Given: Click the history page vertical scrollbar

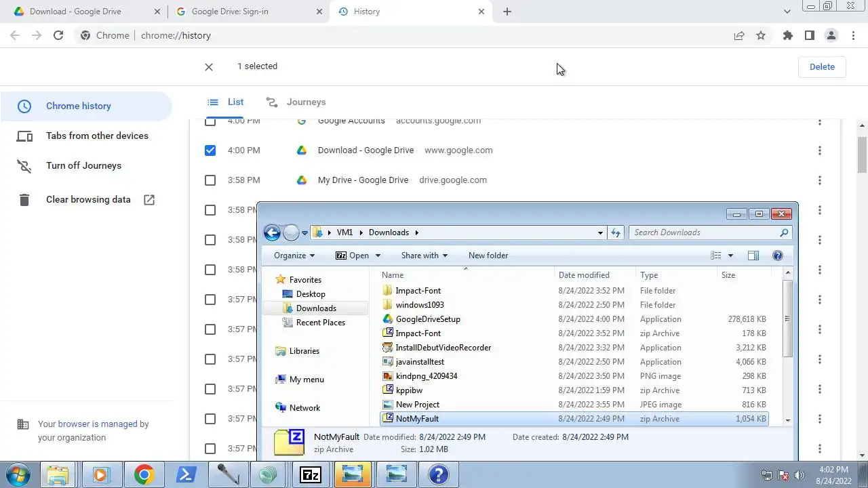Looking at the screenshot, I should coord(863,155).
